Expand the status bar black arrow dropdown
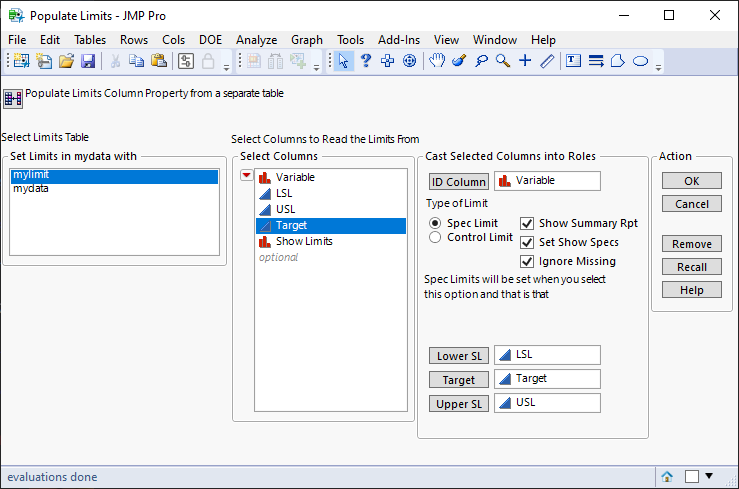Viewport: 739px width, 489px height. pos(710,476)
